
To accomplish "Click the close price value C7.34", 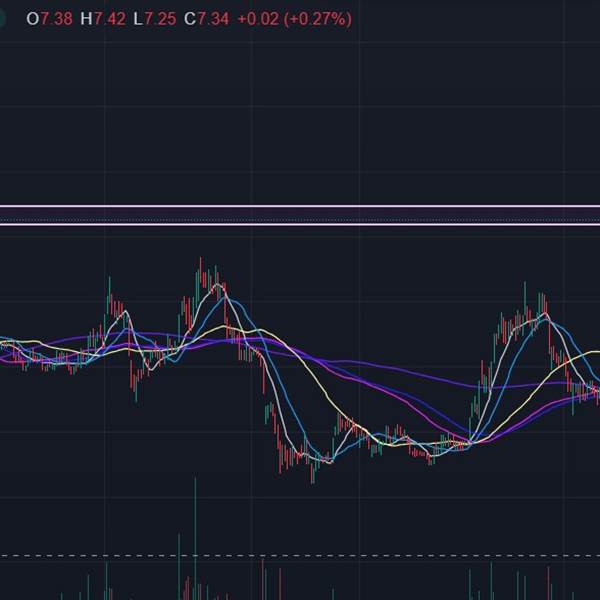I will click(x=206, y=19).
